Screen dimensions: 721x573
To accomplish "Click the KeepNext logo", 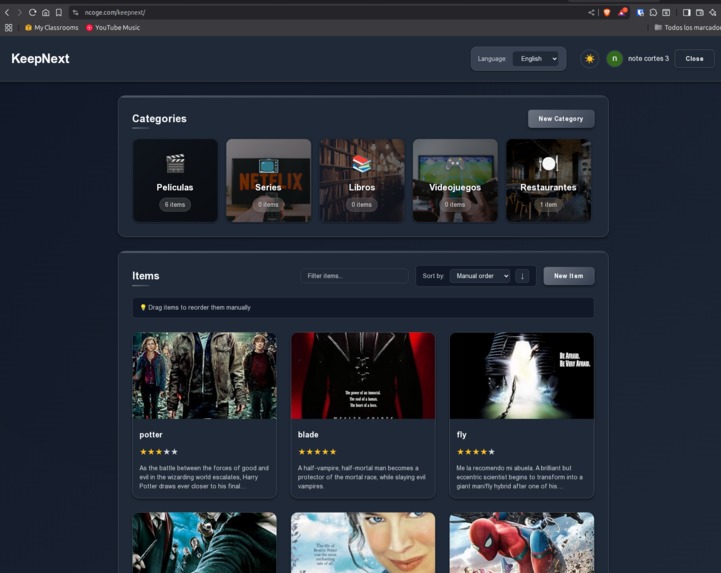I will 40,59.
